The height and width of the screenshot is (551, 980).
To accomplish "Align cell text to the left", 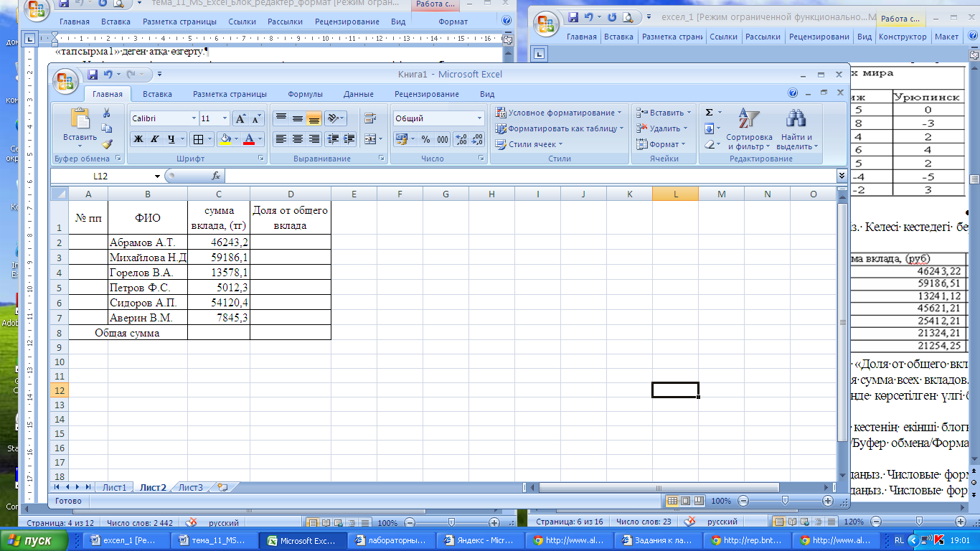I will 281,139.
